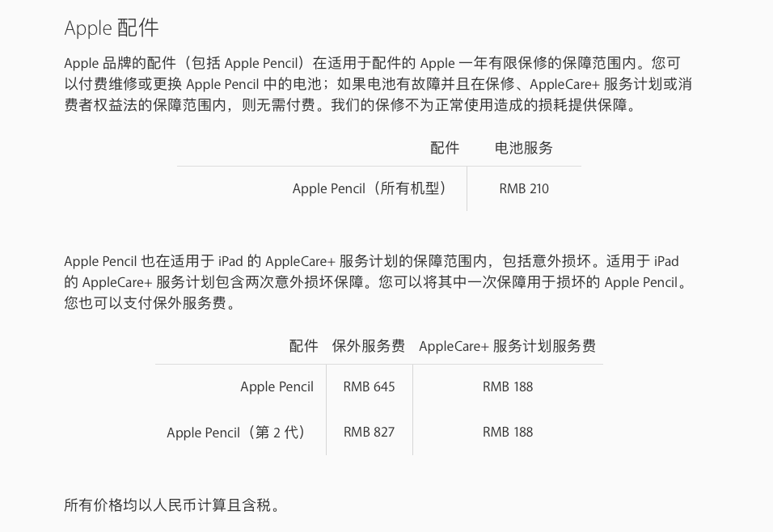Click the first paragraph starting Apple 品牌的配件
The width and height of the screenshot is (773, 532).
pos(378,84)
